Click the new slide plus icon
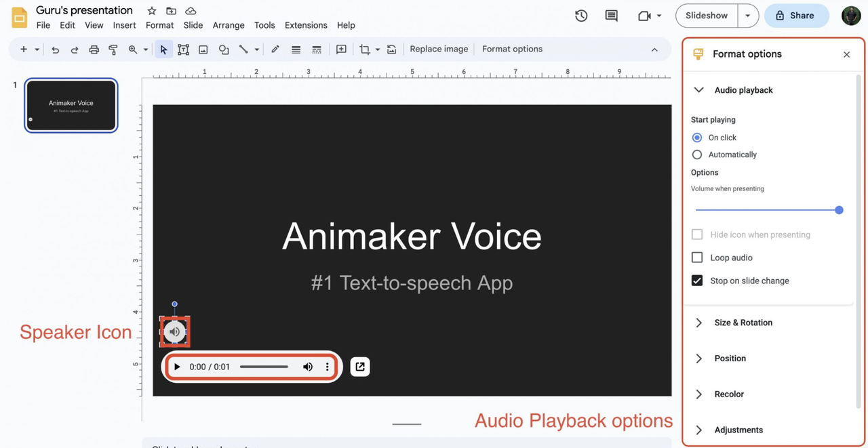This screenshot has width=868, height=448. click(24, 49)
